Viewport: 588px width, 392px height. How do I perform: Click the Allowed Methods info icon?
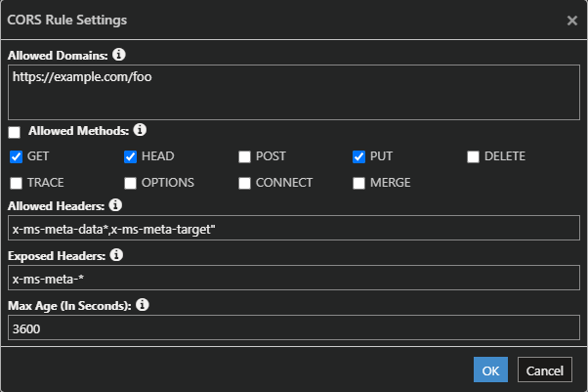coord(140,130)
